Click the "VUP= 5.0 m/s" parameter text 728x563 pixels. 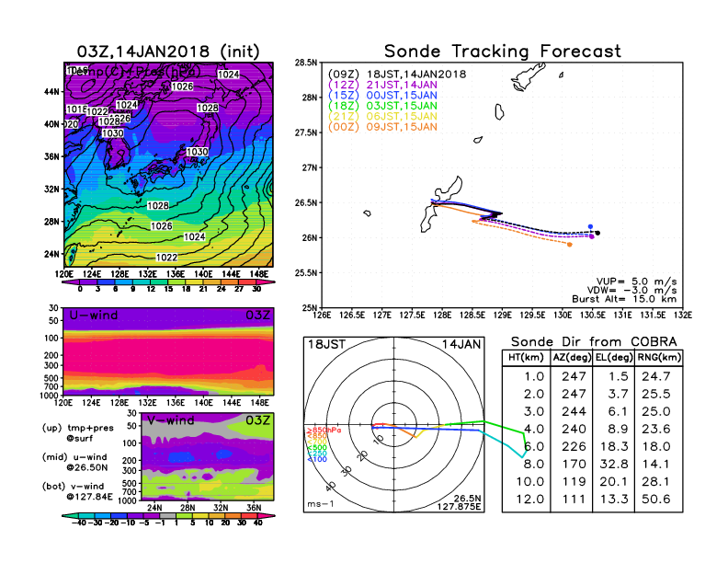(x=636, y=281)
